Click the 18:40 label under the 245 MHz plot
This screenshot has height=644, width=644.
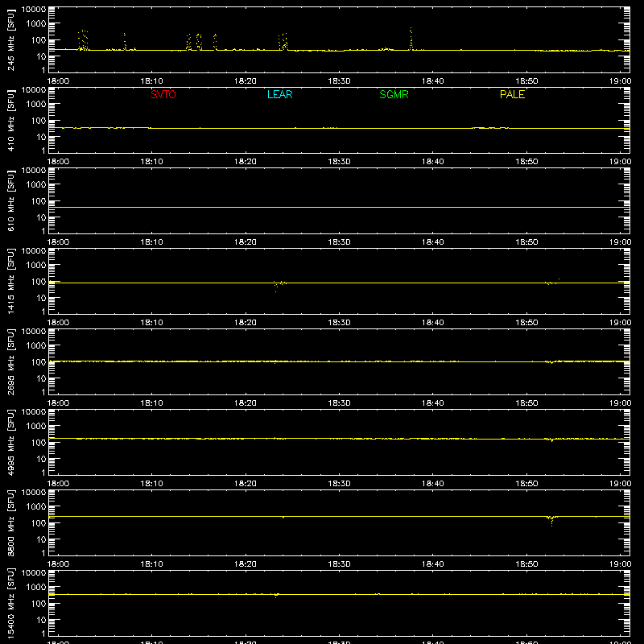coord(432,81)
